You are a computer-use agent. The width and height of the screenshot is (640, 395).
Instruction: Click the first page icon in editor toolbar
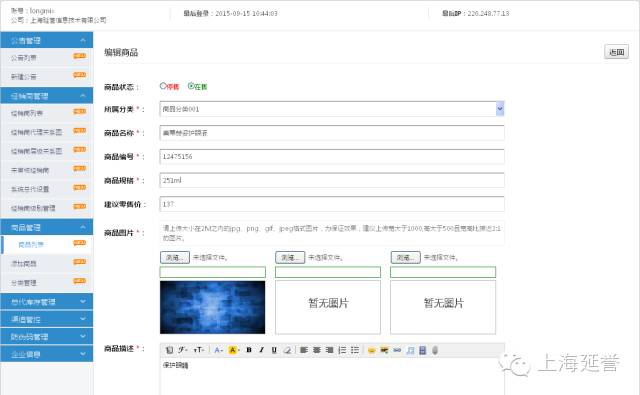[x=169, y=350]
